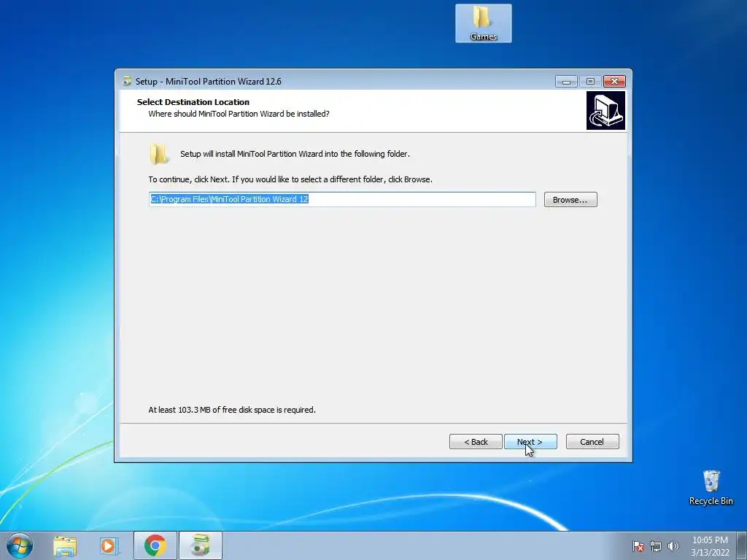
Task: Close the setup window
Action: point(614,82)
